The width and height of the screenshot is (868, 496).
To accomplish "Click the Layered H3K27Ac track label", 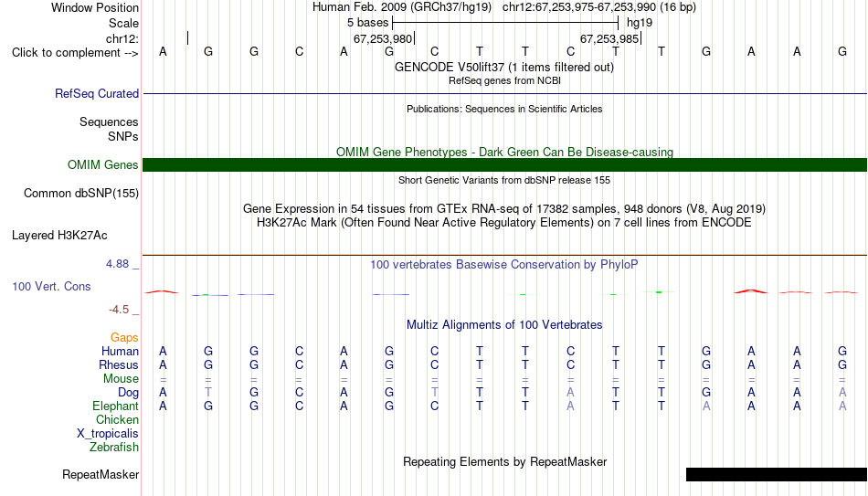I will 59,236.
